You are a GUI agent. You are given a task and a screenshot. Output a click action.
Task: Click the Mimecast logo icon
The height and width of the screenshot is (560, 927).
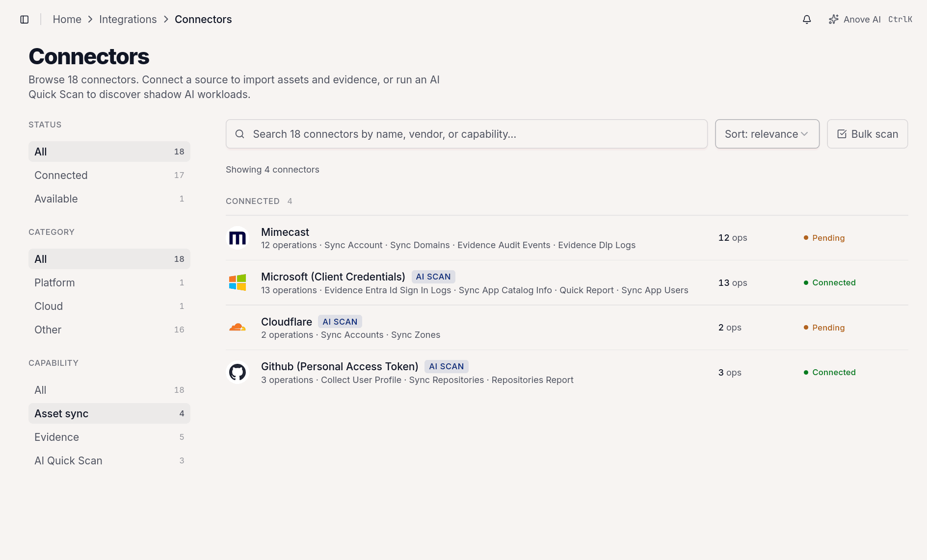point(238,238)
